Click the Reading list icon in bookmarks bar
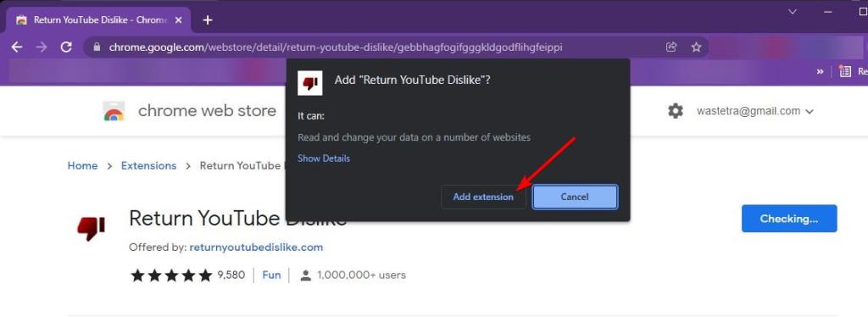 pyautogui.click(x=845, y=71)
